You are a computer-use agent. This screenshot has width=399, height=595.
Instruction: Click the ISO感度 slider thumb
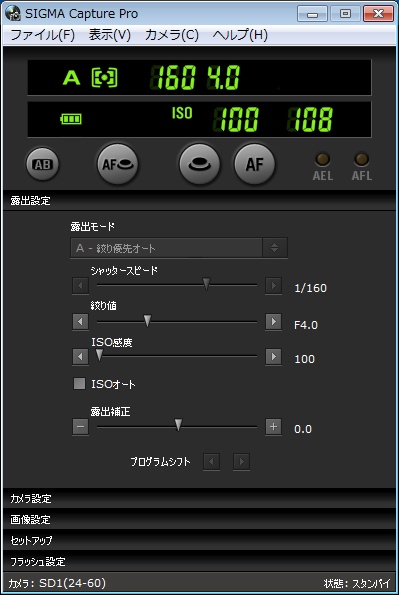point(99,355)
